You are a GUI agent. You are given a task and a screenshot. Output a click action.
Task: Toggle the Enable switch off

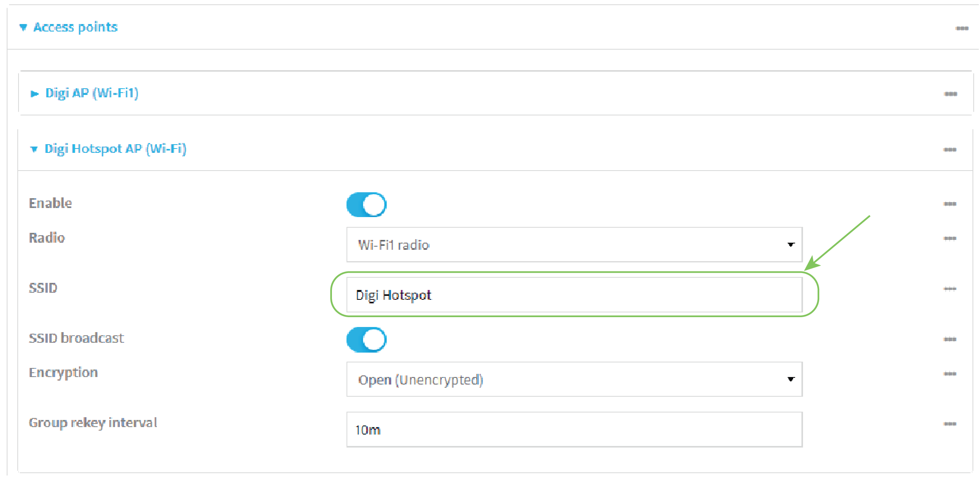coord(367,205)
